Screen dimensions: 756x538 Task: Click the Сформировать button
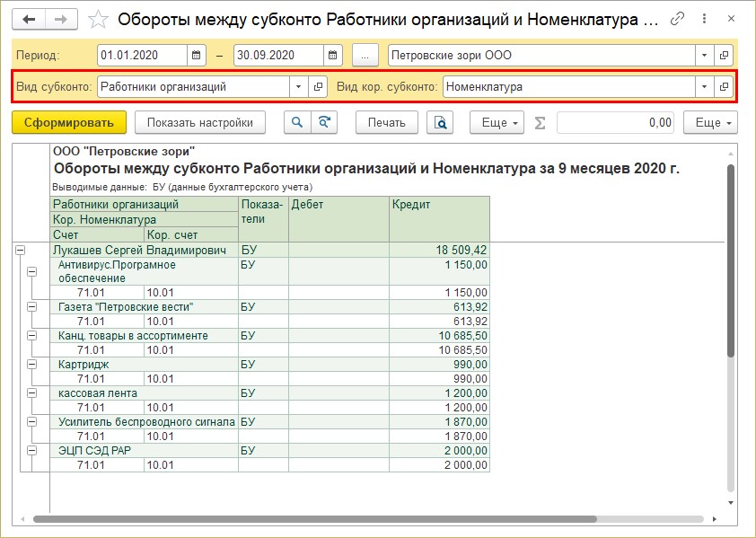pos(69,122)
